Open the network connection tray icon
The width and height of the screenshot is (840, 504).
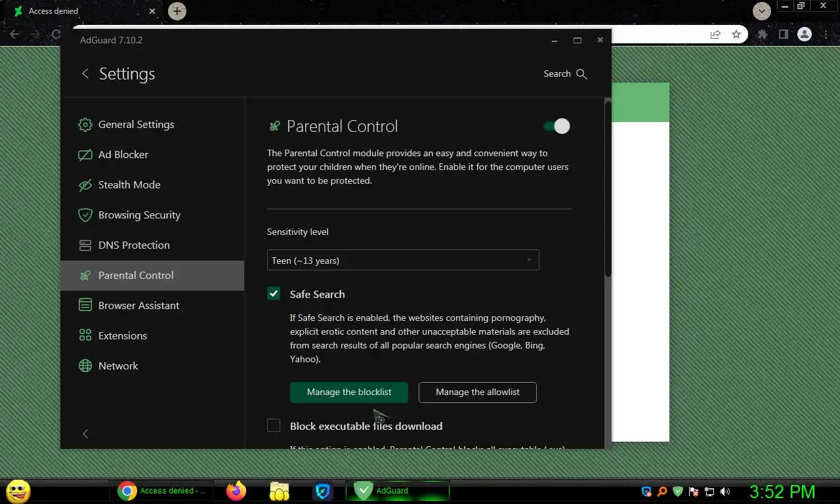point(709,491)
